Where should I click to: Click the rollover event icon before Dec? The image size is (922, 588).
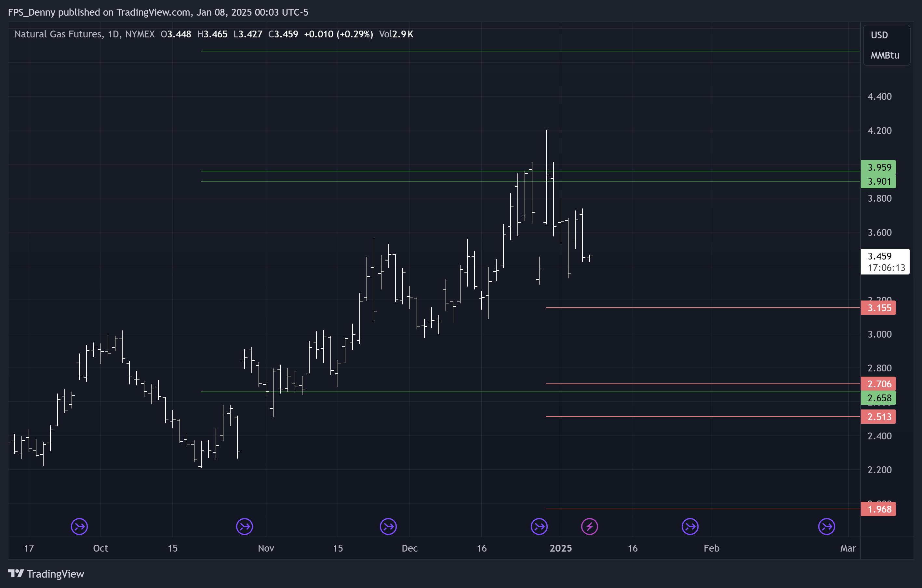[388, 527]
